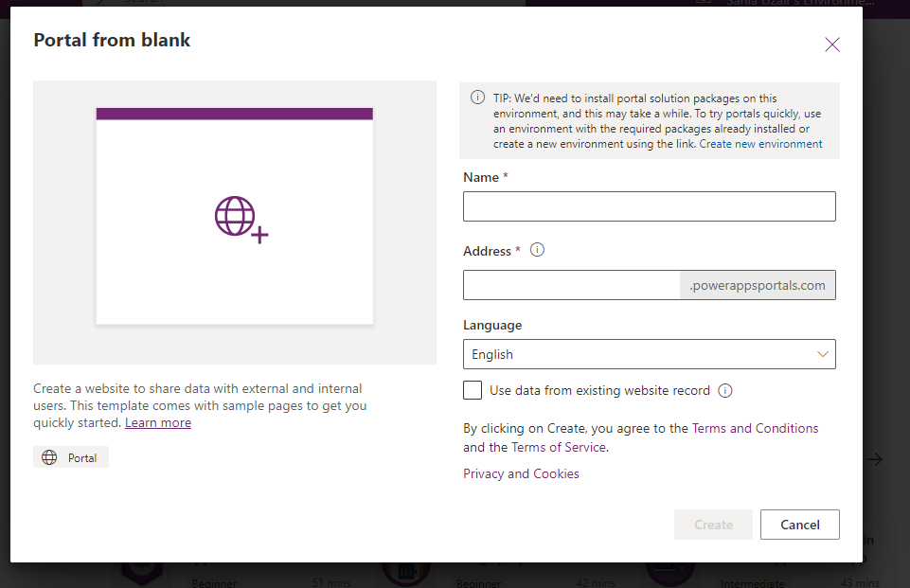Click the right arrow behind the dialog
The height and width of the screenshot is (588, 910).
tap(875, 460)
